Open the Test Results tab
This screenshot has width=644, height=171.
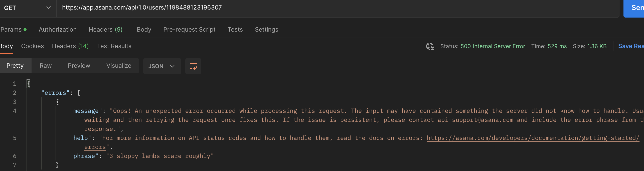[x=114, y=46]
